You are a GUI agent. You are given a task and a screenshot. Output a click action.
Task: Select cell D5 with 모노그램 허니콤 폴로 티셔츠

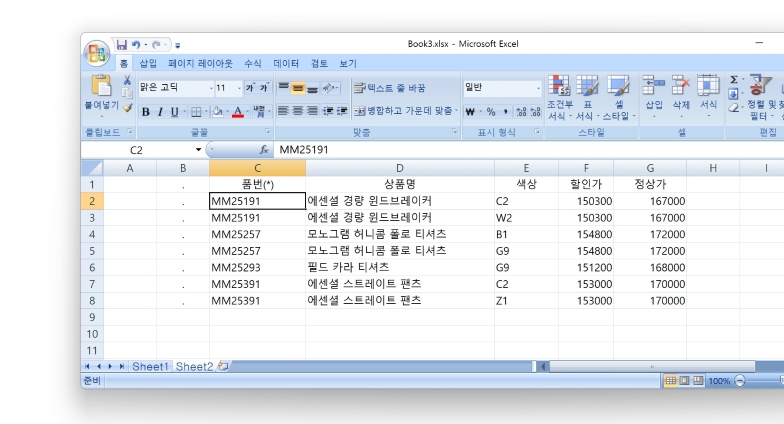click(399, 251)
